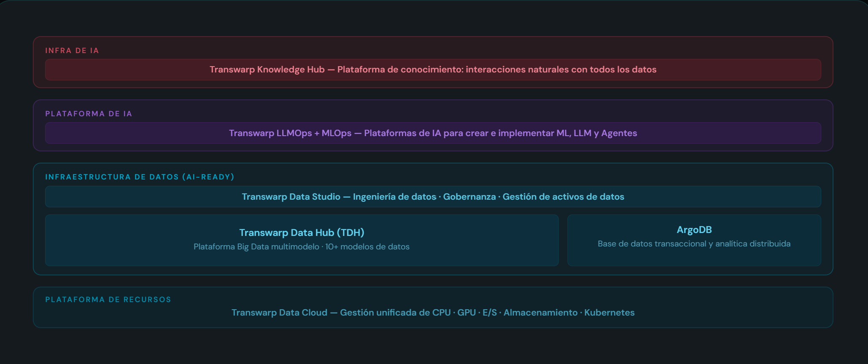This screenshot has width=868, height=364.
Task: Click Ingeniería de datos in Data Studio bar
Action: [394, 197]
